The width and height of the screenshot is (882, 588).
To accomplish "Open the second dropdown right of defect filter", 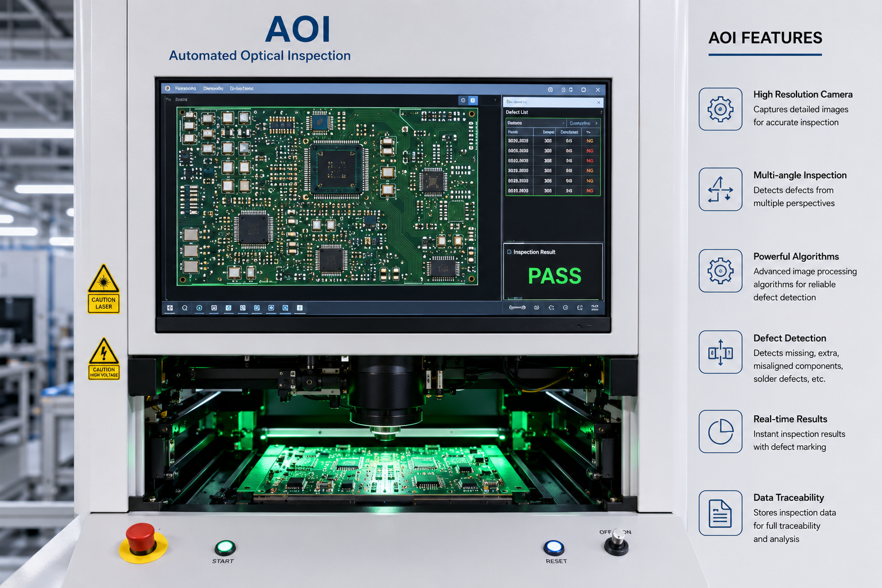I will tap(583, 123).
